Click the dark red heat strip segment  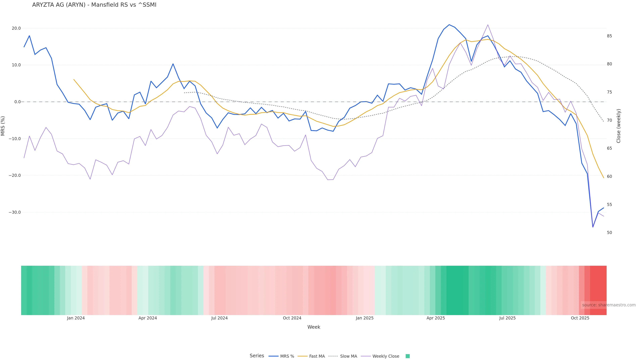click(598, 290)
